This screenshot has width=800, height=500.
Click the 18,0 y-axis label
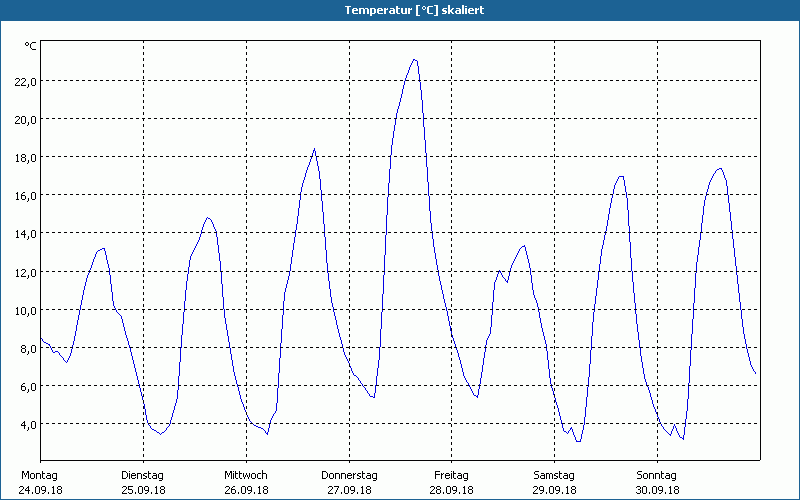click(x=26, y=158)
